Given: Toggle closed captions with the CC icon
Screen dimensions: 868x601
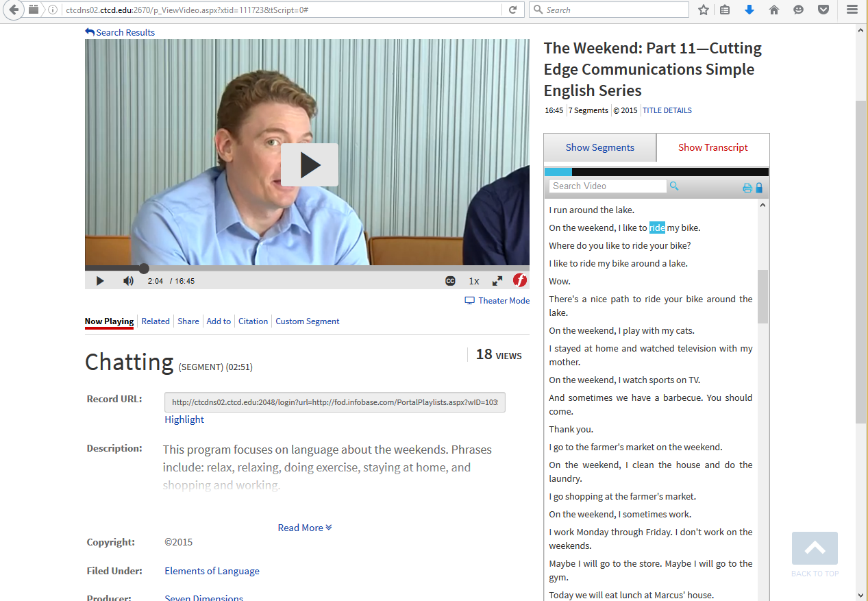Looking at the screenshot, I should [450, 281].
